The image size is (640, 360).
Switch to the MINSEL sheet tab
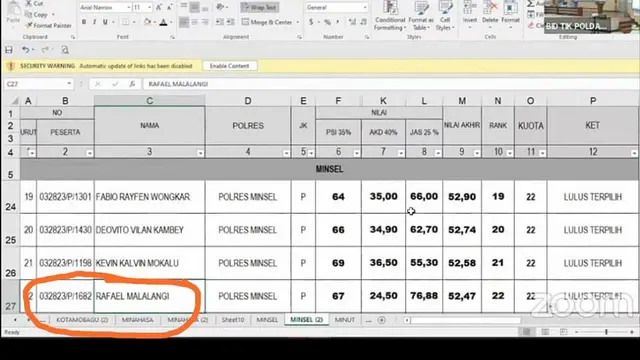coord(267,320)
